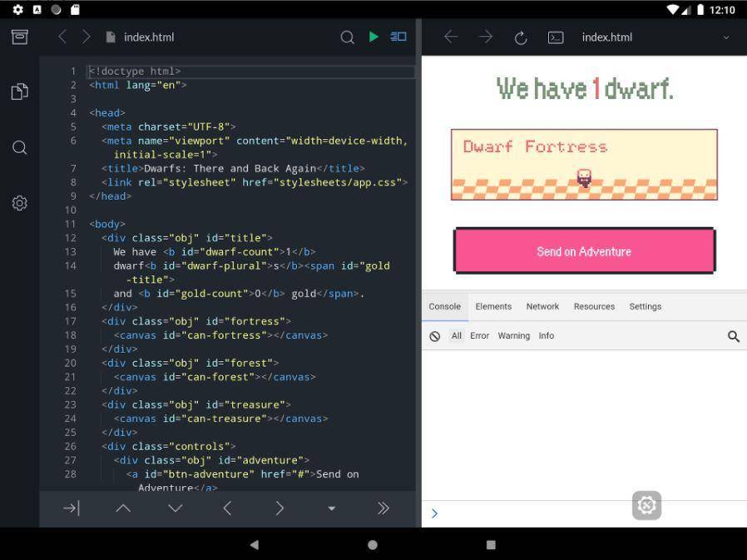Focus the console command input prompt
747x560 pixels.
tap(584, 513)
